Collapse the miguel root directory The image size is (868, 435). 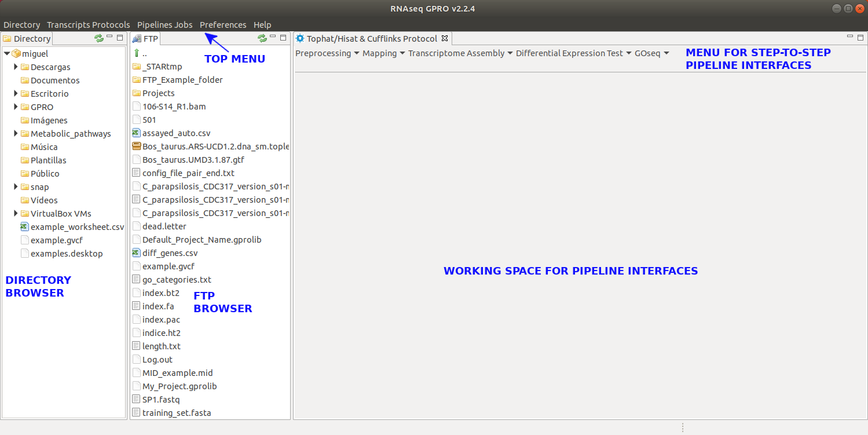click(6, 54)
